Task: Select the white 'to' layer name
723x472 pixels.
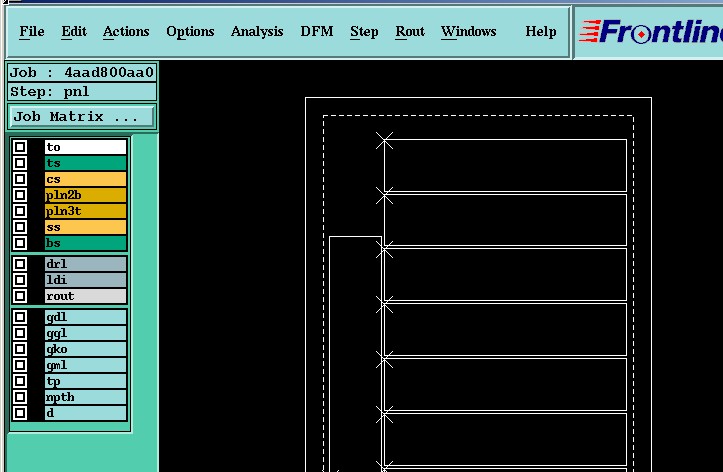Action: click(86, 147)
